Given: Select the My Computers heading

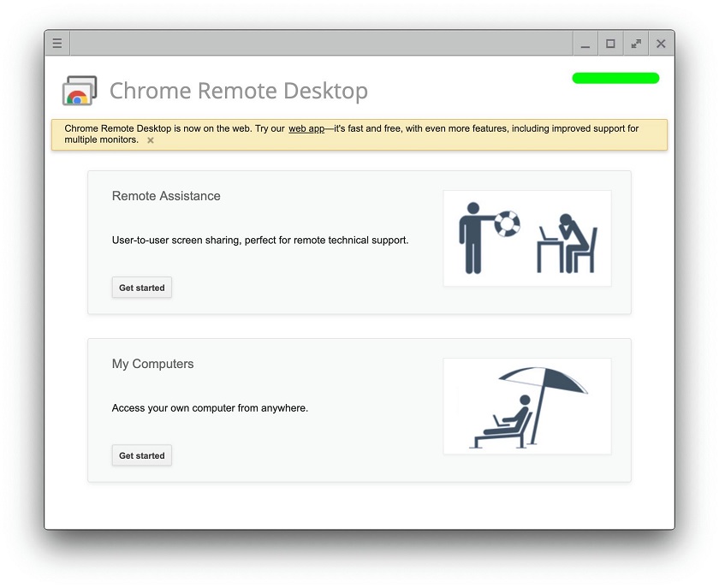Looking at the screenshot, I should (x=152, y=364).
